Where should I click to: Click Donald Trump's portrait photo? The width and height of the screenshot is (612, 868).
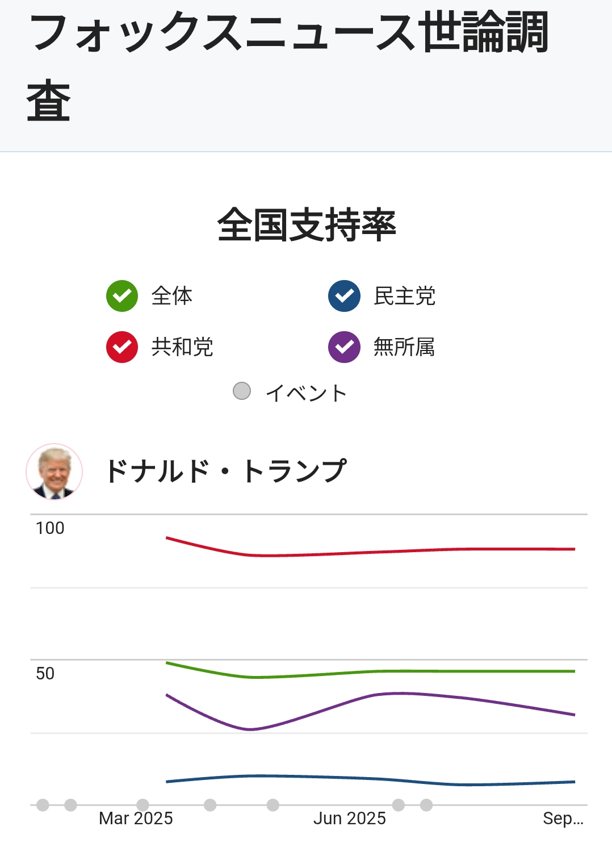click(x=55, y=471)
